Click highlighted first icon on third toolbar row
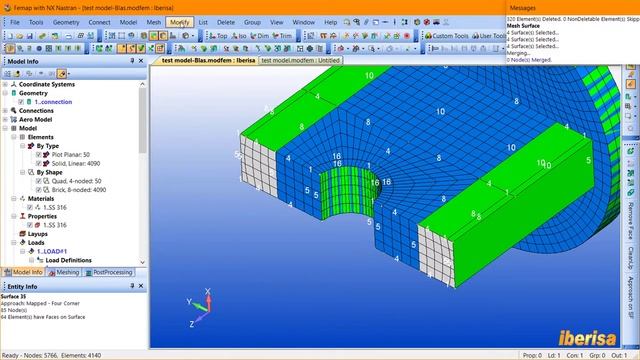The width and height of the screenshot is (640, 360). click(10, 49)
